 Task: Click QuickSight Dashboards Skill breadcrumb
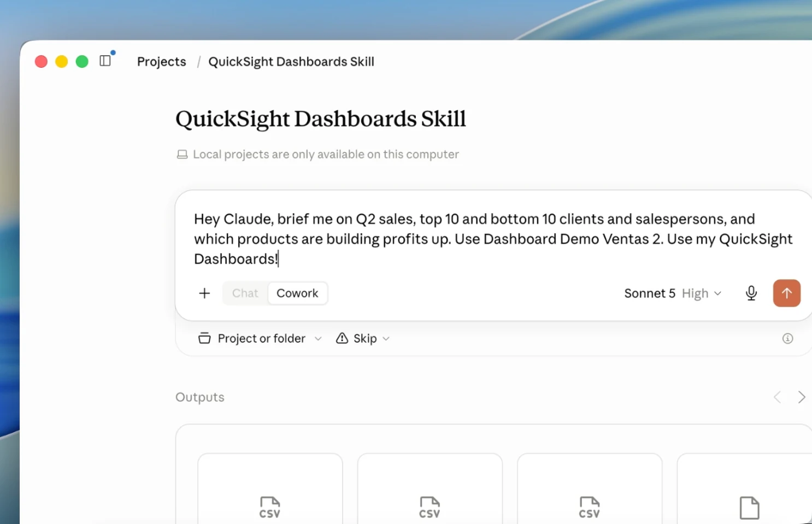[291, 62]
